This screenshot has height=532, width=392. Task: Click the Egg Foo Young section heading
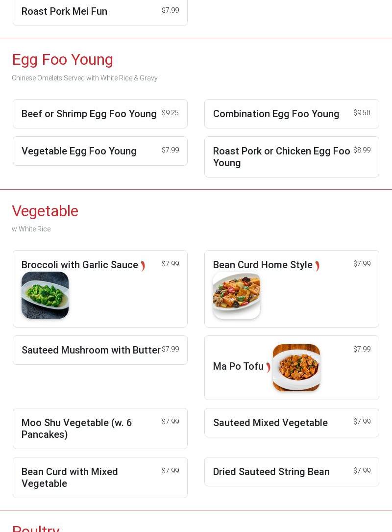click(63, 59)
